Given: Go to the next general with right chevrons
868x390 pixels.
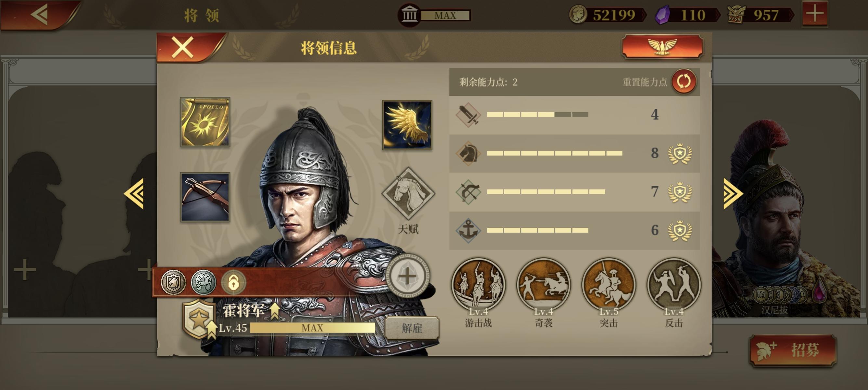Looking at the screenshot, I should 733,194.
